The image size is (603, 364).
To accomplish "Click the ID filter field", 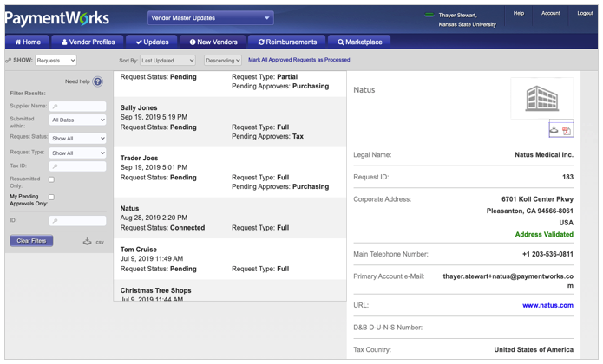I will 78,220.
